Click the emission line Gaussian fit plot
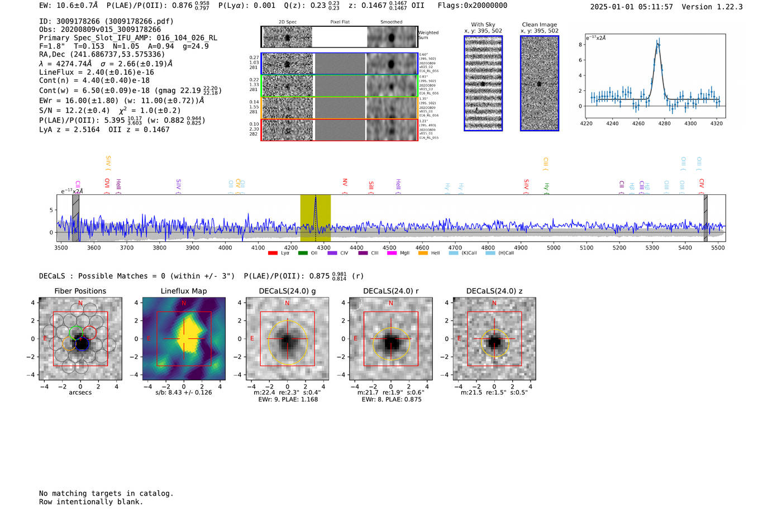 click(x=656, y=76)
